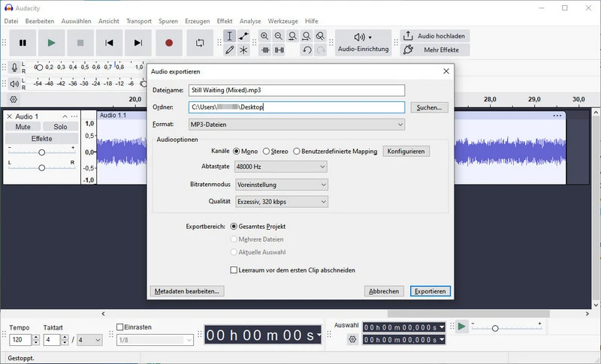Click the recording meter microphone icon
The image size is (601, 364).
pos(14,68)
